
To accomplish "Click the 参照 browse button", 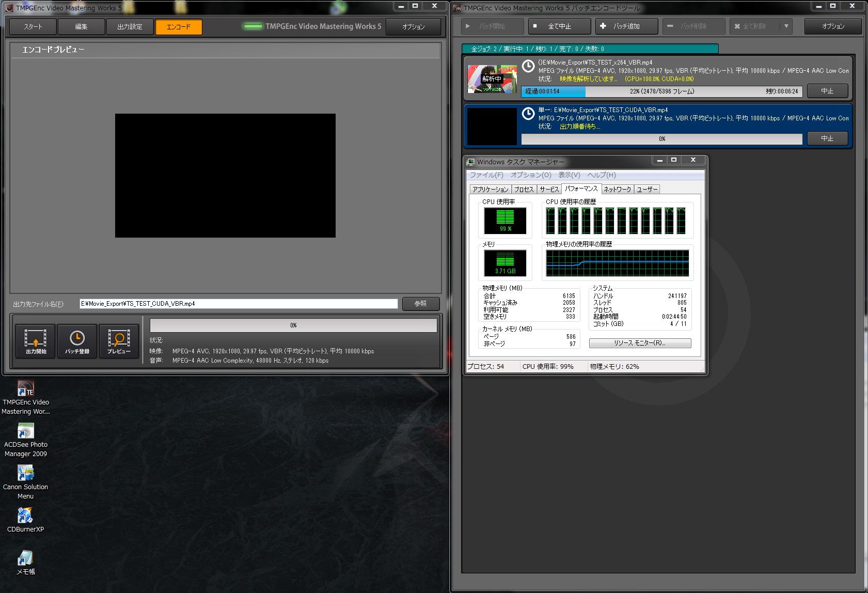I will pyautogui.click(x=420, y=304).
